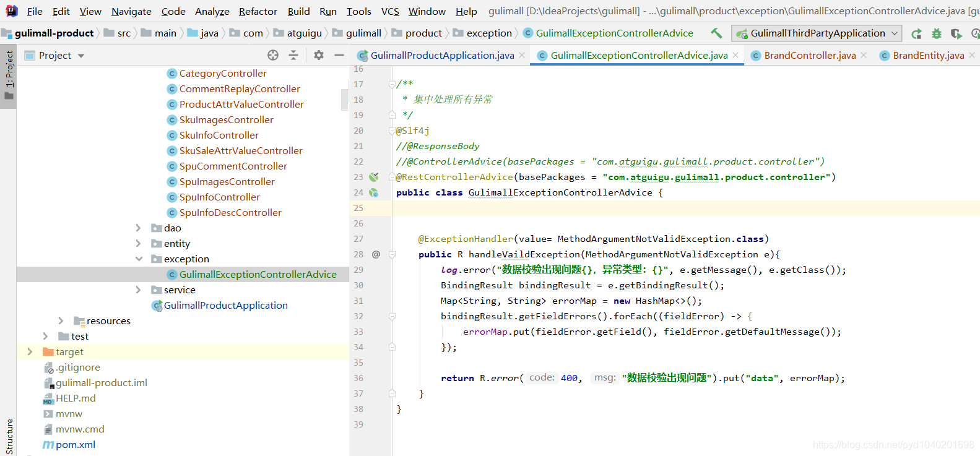980x456 pixels.
Task: Start debugging with the bug icon
Action: [937, 33]
